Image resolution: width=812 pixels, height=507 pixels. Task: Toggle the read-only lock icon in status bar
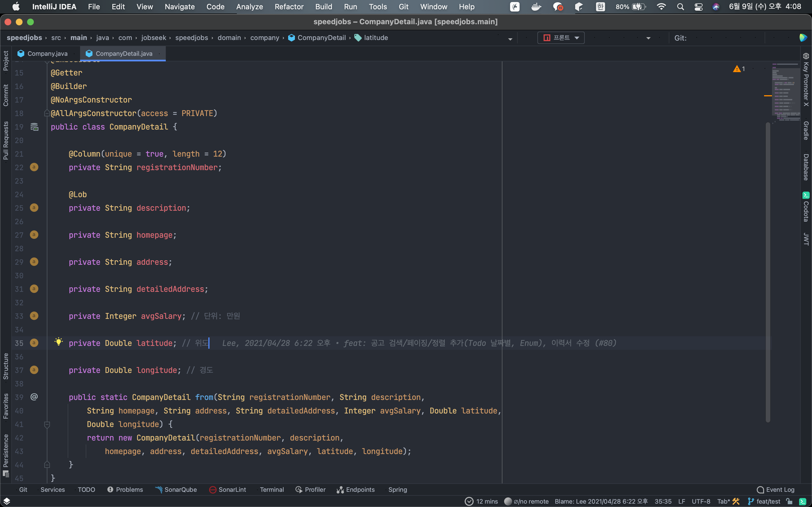tap(789, 501)
